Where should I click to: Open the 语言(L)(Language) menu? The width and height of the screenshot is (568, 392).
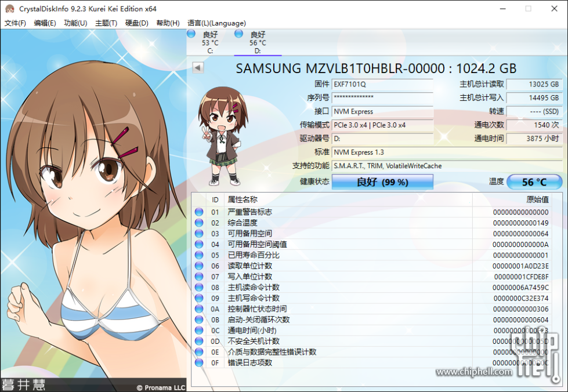[x=216, y=23]
